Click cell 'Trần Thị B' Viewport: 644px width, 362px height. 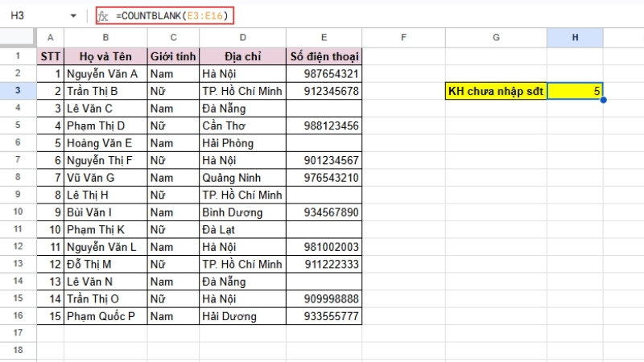click(105, 91)
